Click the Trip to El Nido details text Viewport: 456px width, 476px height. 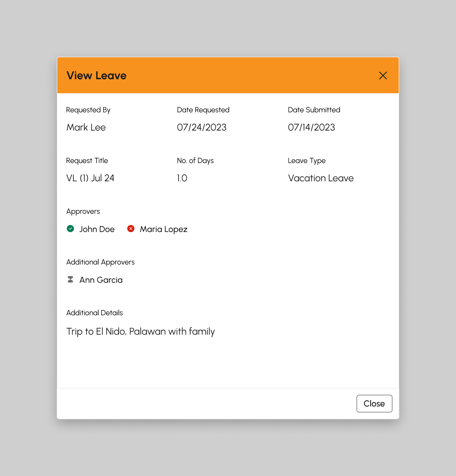[141, 331]
